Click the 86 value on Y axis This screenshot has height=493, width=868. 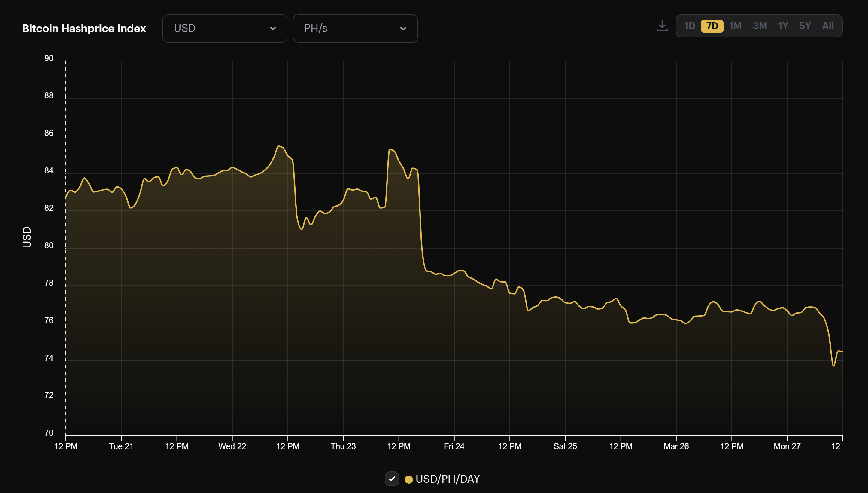[49, 133]
